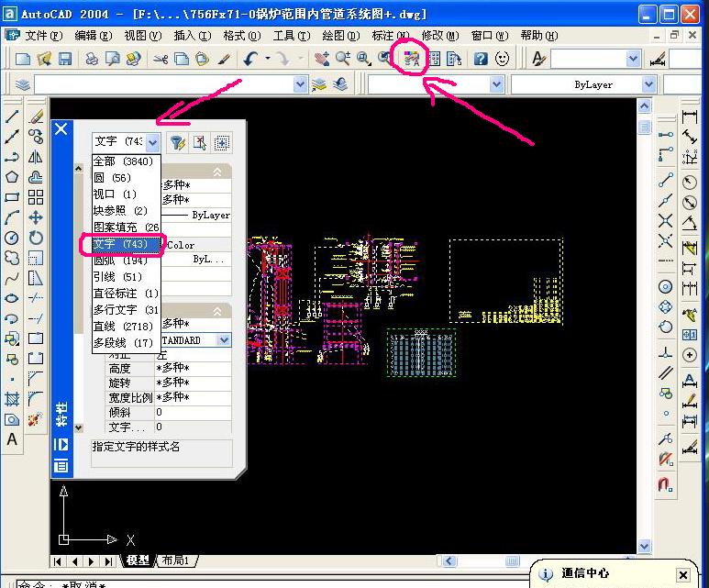
Task: Open the 帮助(H) menu
Action: (539, 35)
